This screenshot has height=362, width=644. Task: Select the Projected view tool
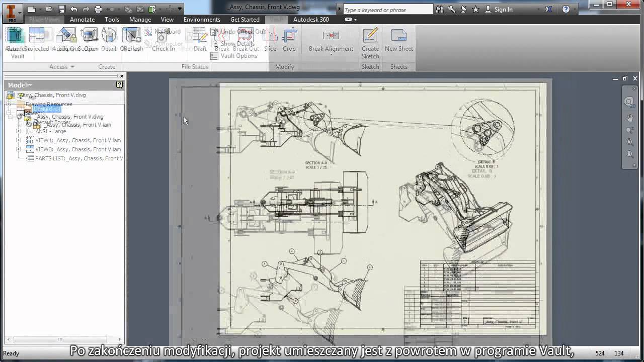click(x=37, y=40)
